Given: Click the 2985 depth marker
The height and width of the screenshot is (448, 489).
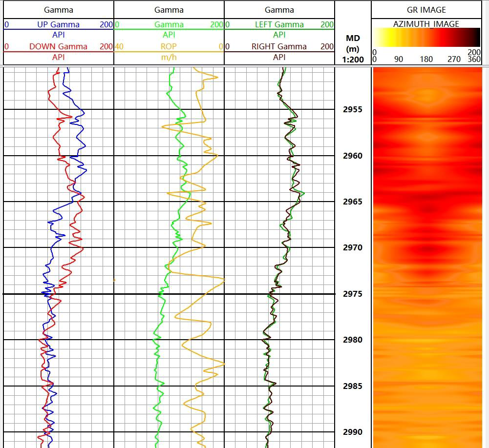Looking at the screenshot, I should 353,386.
